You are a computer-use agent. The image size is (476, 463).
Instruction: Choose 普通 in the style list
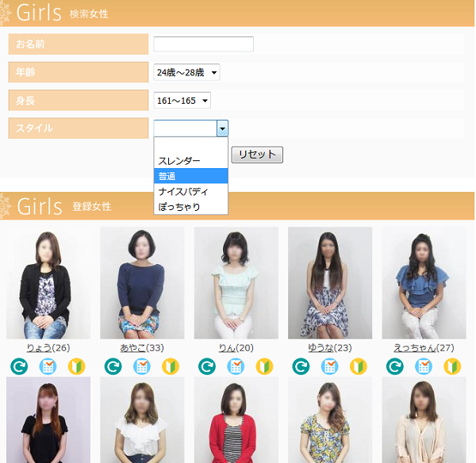click(x=167, y=176)
